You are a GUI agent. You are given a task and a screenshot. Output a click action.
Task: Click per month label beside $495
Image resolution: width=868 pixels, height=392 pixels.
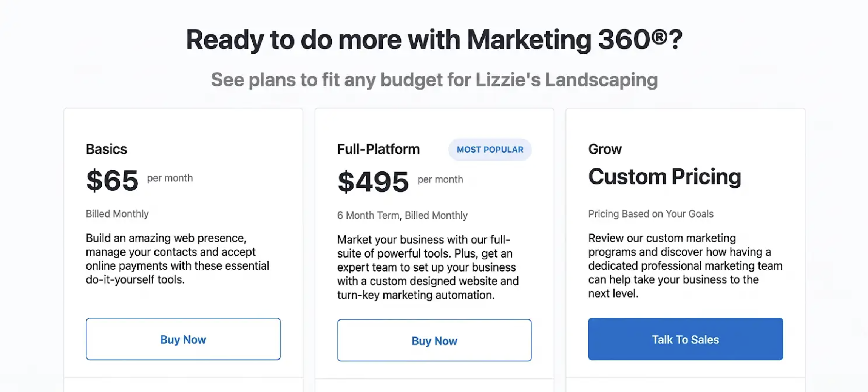pyautogui.click(x=440, y=179)
